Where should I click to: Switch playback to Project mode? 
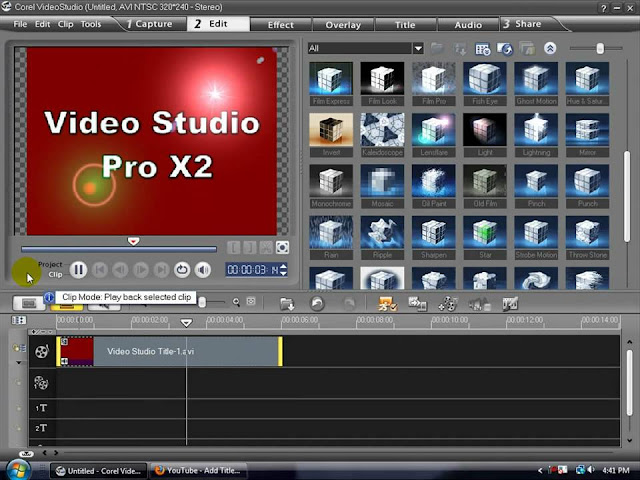click(50, 264)
